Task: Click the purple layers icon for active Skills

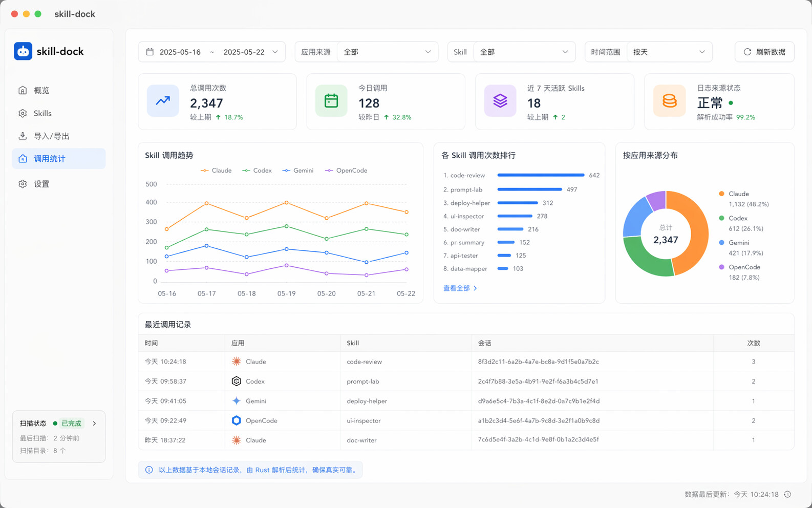Action: pos(500,101)
